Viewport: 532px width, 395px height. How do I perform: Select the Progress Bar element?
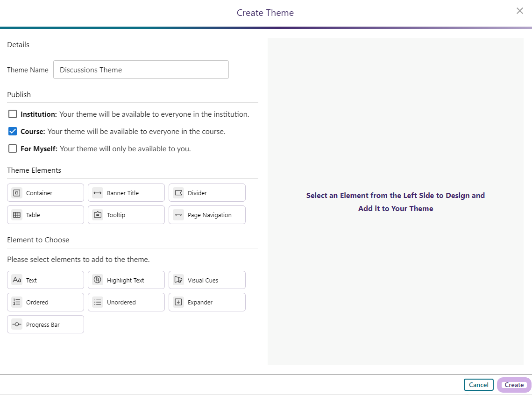pyautogui.click(x=45, y=324)
